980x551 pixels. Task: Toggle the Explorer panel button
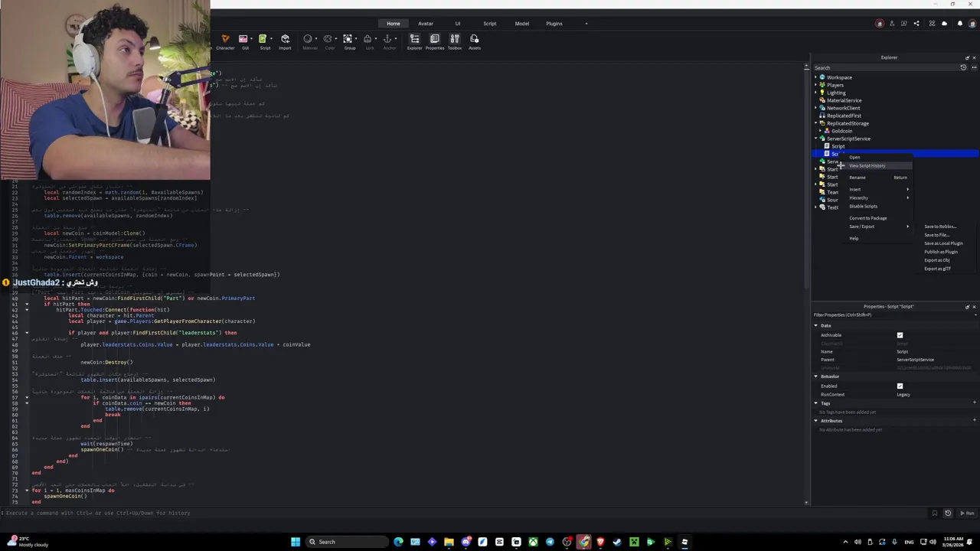(x=414, y=42)
